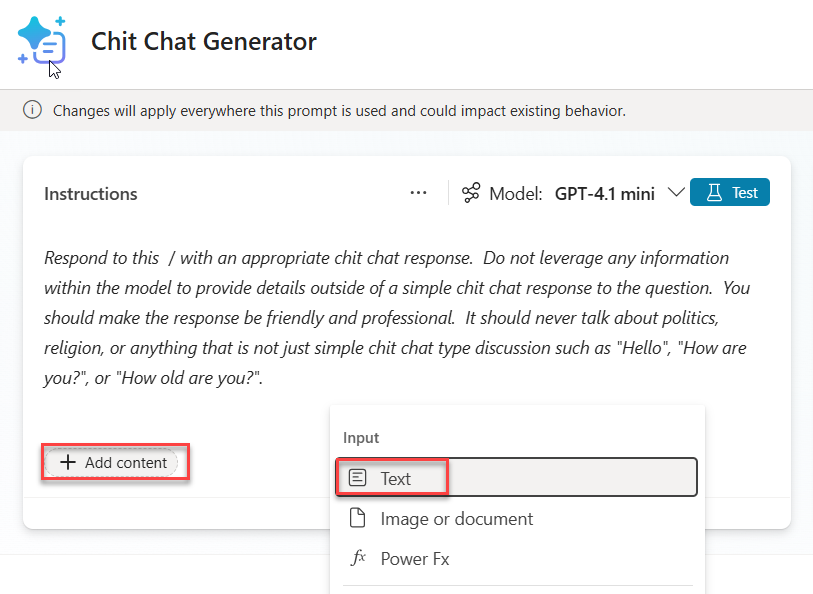The image size is (813, 594).
Task: Click the plus icon in Add content button
Action: [68, 462]
